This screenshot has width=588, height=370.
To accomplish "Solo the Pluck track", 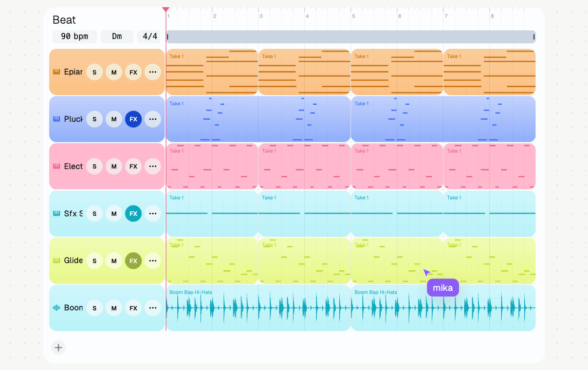I will 95,119.
